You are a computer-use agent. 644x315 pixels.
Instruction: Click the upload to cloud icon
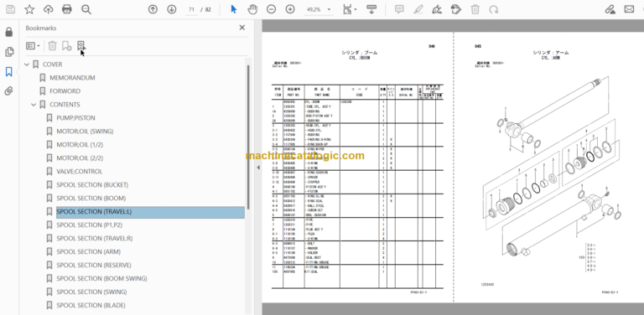[48, 9]
